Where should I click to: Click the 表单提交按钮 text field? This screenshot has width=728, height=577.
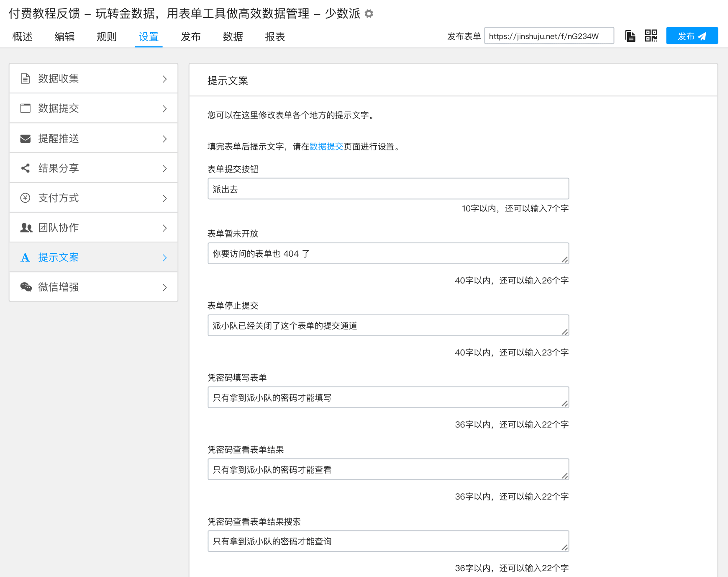(x=388, y=189)
